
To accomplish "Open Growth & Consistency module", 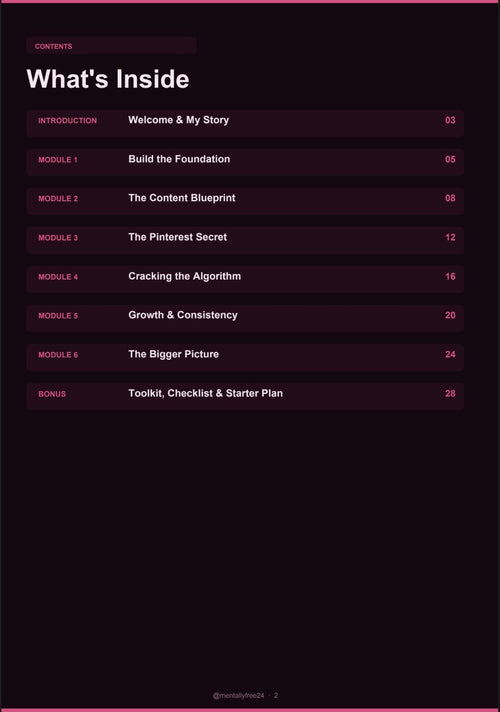I will click(x=183, y=315).
